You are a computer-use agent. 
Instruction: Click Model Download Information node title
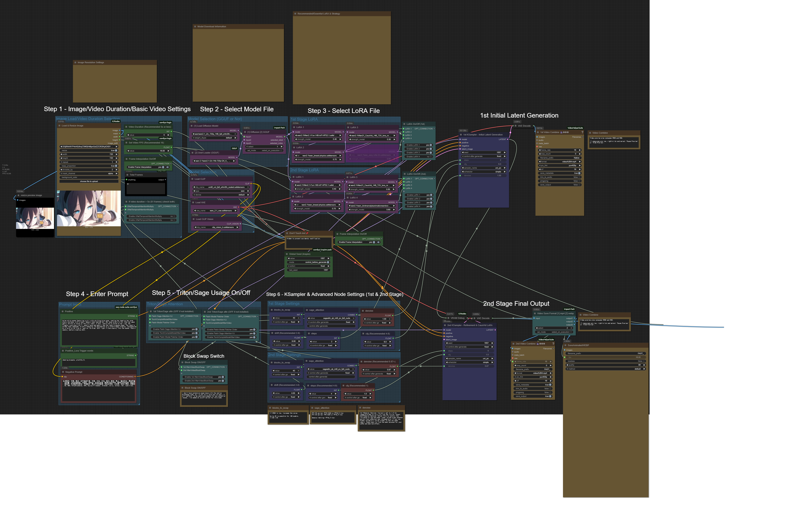212,27
